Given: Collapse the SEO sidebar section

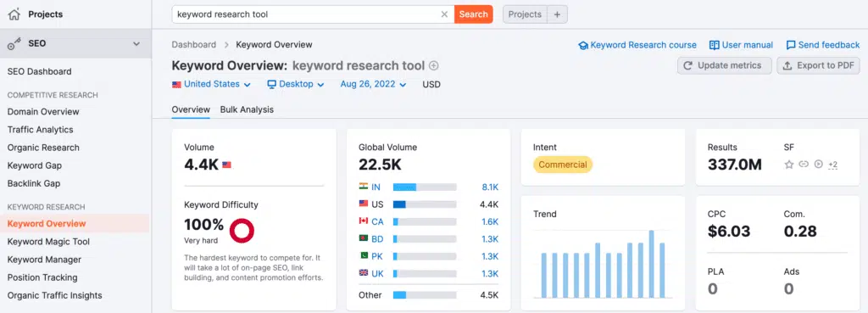Looking at the screenshot, I should click(136, 44).
